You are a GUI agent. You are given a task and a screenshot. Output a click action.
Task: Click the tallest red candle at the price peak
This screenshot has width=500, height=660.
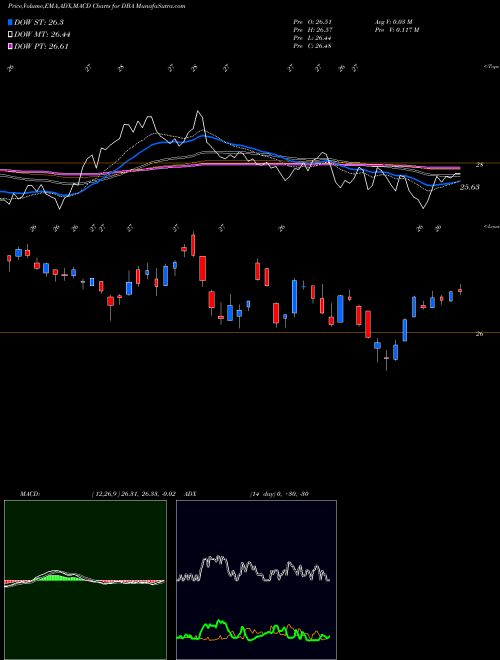pos(193,245)
